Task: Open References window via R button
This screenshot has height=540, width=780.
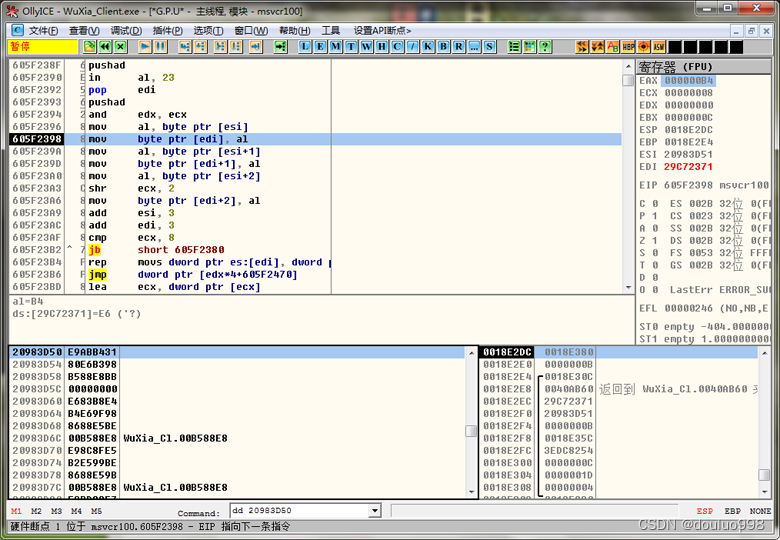Action: 459,47
